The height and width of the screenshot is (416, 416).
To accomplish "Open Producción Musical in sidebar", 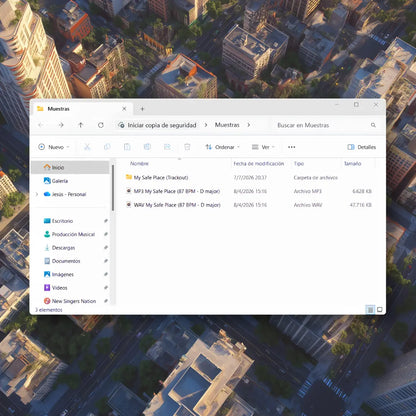I will click(x=71, y=234).
